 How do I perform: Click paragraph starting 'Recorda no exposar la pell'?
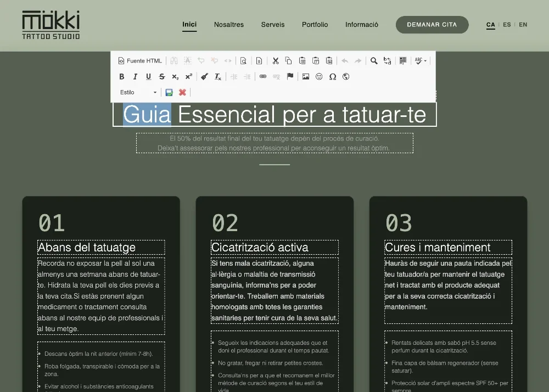[x=101, y=296]
